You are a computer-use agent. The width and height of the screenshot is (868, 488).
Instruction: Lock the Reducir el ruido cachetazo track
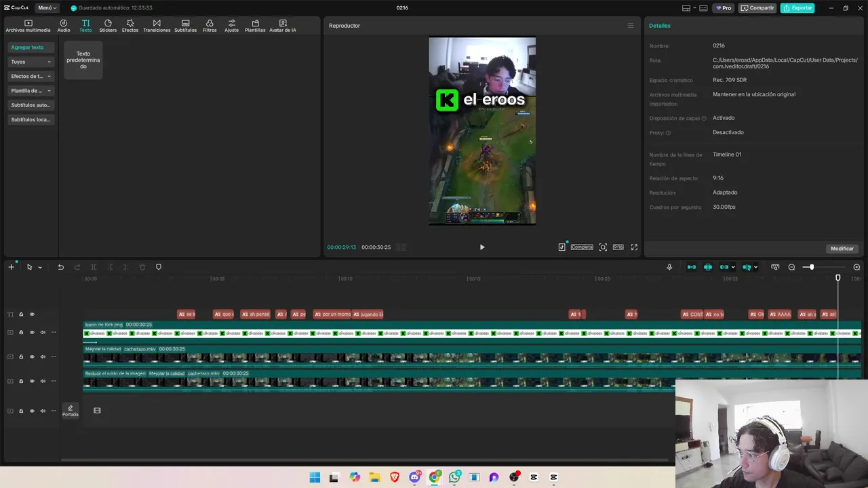[x=21, y=381]
